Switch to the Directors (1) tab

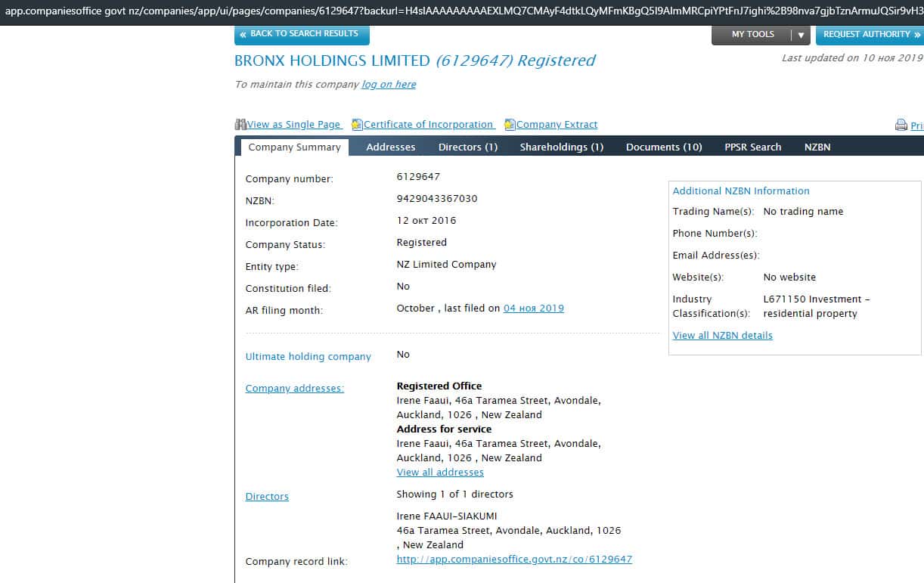(x=469, y=147)
